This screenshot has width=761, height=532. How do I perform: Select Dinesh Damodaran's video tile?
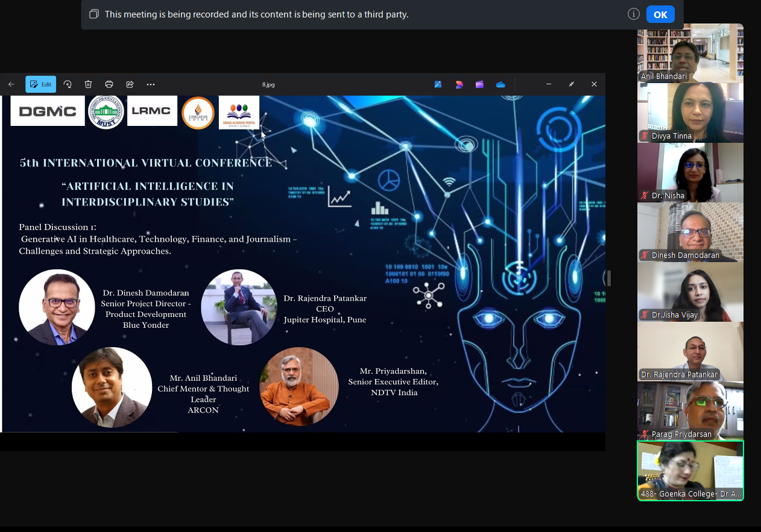[x=690, y=232]
